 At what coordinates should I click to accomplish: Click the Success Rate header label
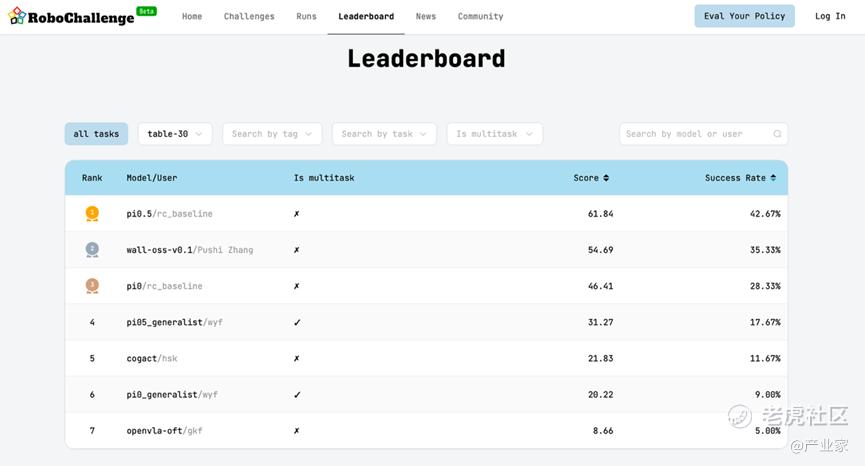(735, 178)
